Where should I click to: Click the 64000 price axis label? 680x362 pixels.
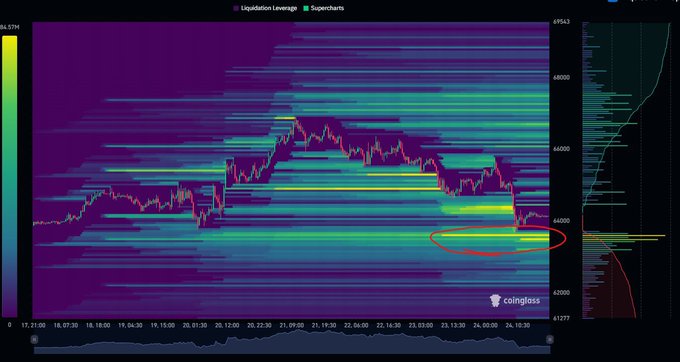pos(562,221)
